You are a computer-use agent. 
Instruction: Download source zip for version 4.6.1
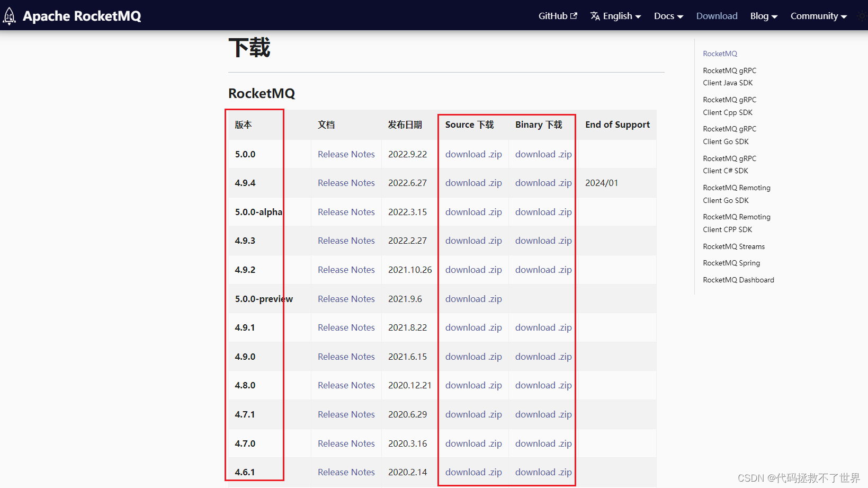click(x=473, y=472)
